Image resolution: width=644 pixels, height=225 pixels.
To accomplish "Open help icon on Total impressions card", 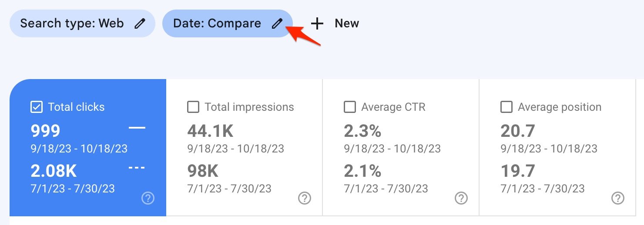I will point(305,199).
